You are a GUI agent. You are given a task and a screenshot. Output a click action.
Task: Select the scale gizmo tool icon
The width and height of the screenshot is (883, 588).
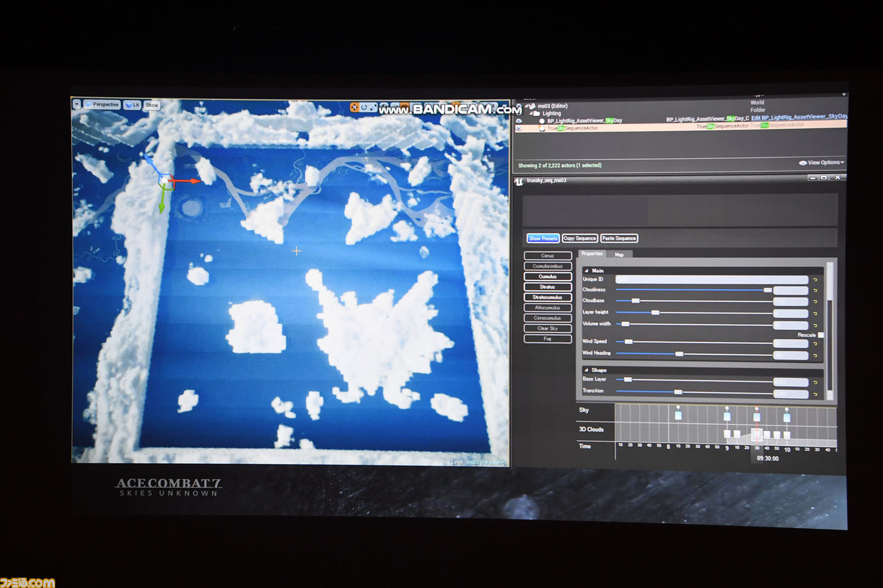pyautogui.click(x=373, y=108)
